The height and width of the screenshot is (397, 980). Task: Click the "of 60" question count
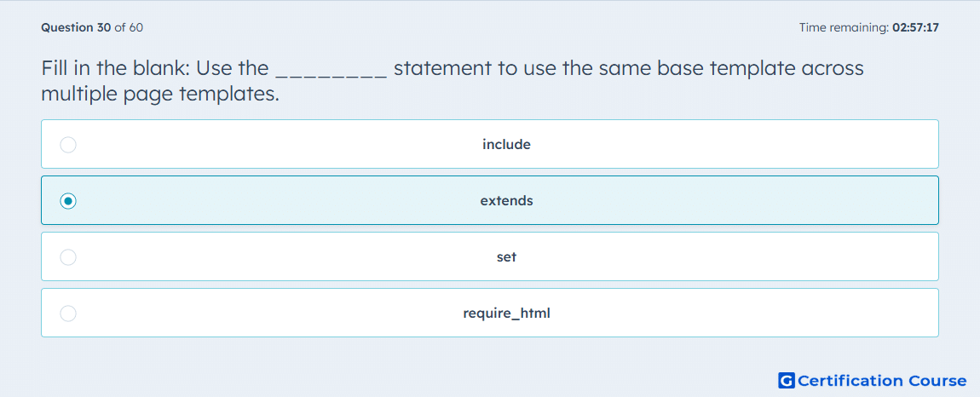click(129, 27)
